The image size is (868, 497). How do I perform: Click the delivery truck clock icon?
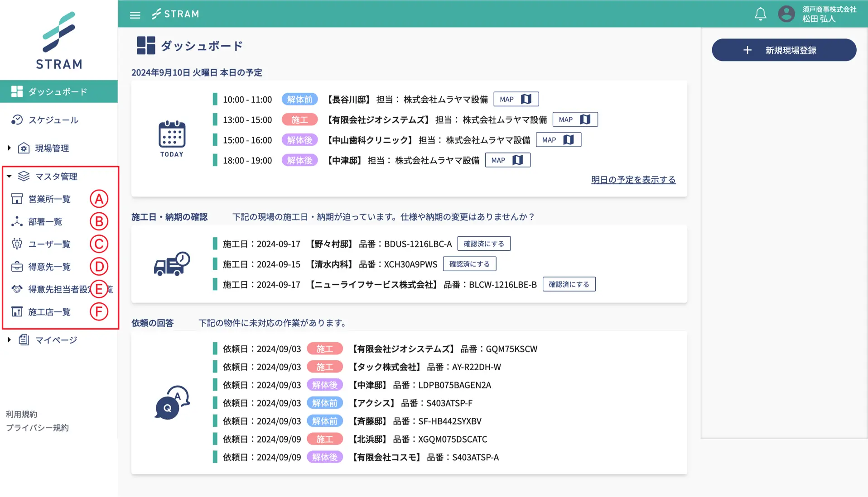click(172, 264)
